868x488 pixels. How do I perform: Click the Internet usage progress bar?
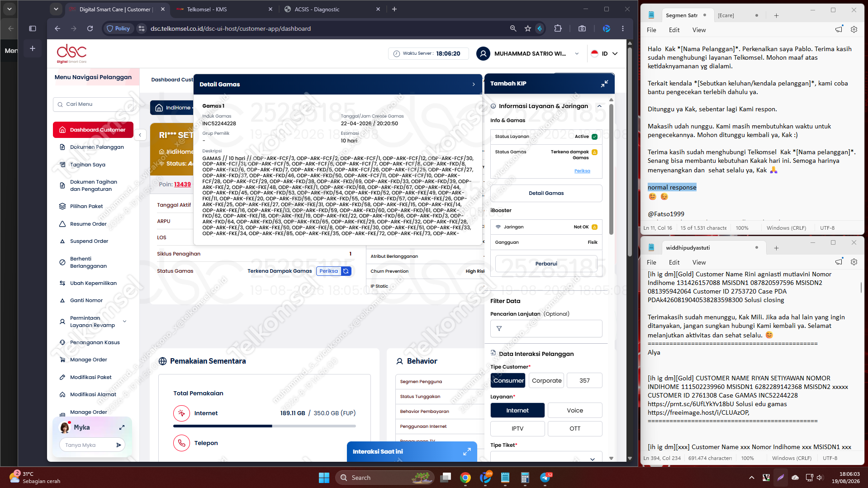point(264,426)
